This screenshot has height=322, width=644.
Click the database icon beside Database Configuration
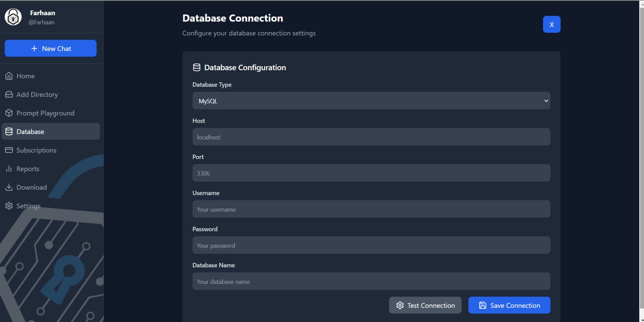(x=197, y=67)
